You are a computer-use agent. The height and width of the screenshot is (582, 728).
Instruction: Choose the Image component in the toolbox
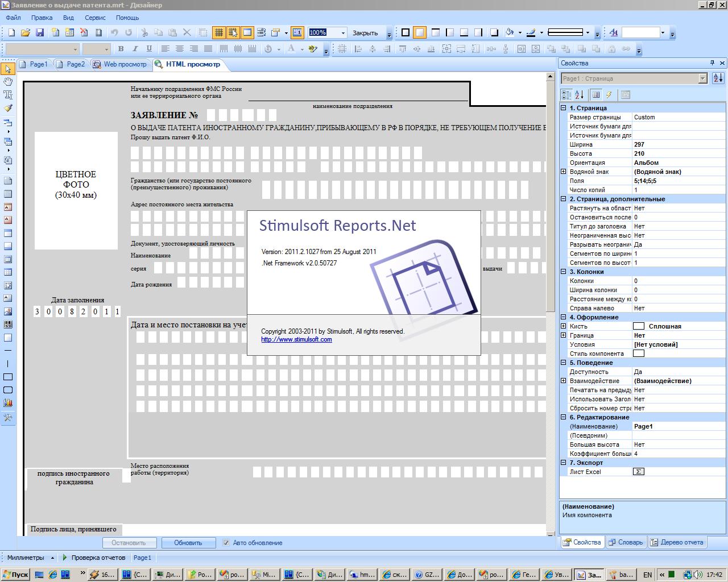[x=8, y=311]
